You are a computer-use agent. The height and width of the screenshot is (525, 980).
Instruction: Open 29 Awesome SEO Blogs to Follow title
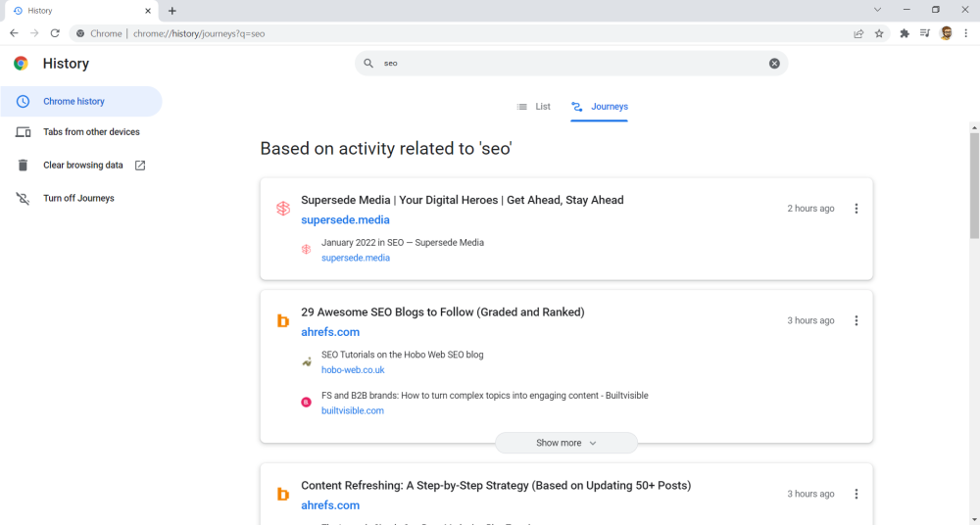click(x=443, y=311)
